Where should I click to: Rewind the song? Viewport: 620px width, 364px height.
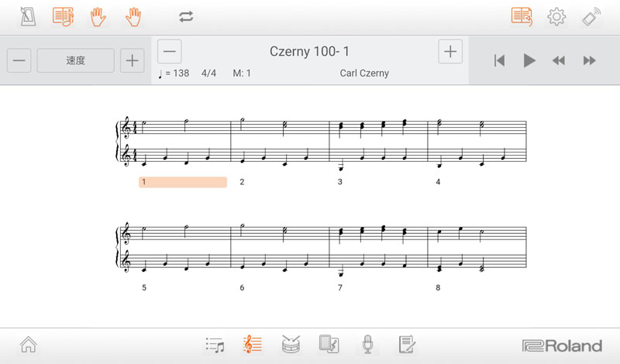point(559,60)
